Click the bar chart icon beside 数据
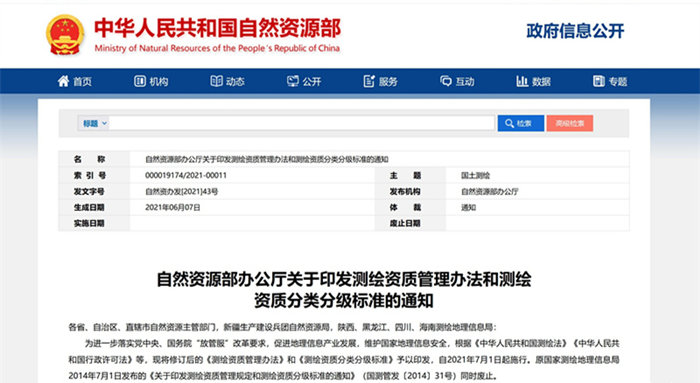This screenshot has width=700, height=383. point(522,81)
